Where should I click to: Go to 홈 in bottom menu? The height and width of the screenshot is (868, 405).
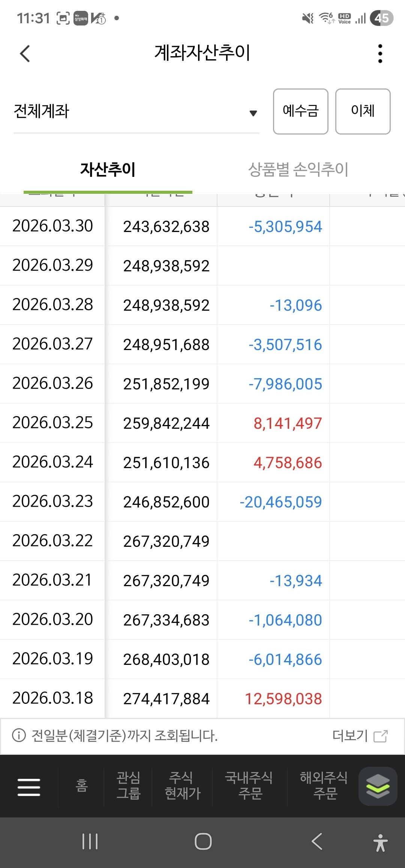tap(81, 786)
